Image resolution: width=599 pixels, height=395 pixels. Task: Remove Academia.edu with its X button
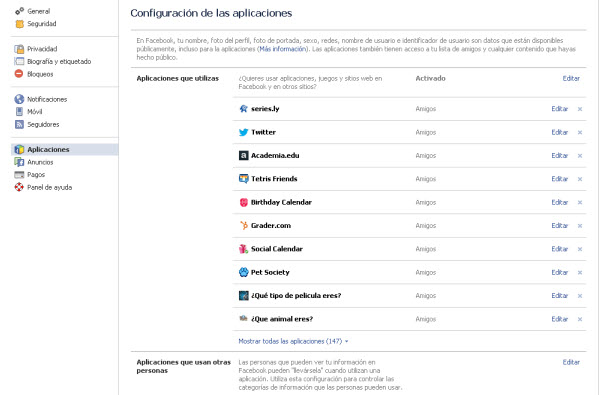(580, 156)
